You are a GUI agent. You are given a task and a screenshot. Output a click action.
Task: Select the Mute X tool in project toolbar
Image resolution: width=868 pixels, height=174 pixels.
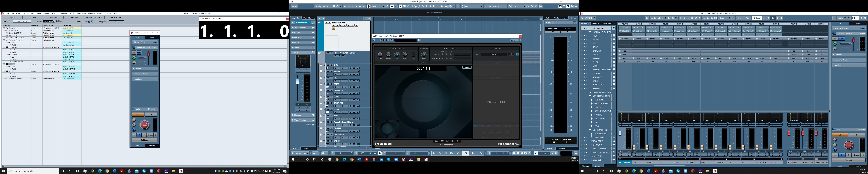click(x=423, y=6)
